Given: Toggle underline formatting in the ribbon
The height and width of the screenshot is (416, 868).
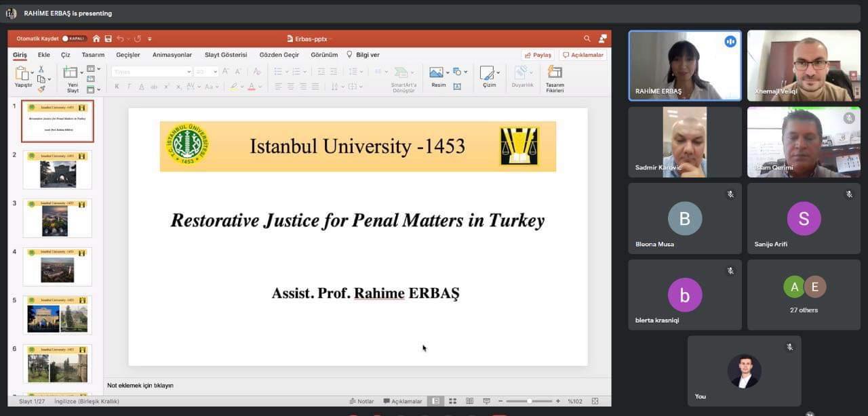Looking at the screenshot, I should tap(141, 86).
